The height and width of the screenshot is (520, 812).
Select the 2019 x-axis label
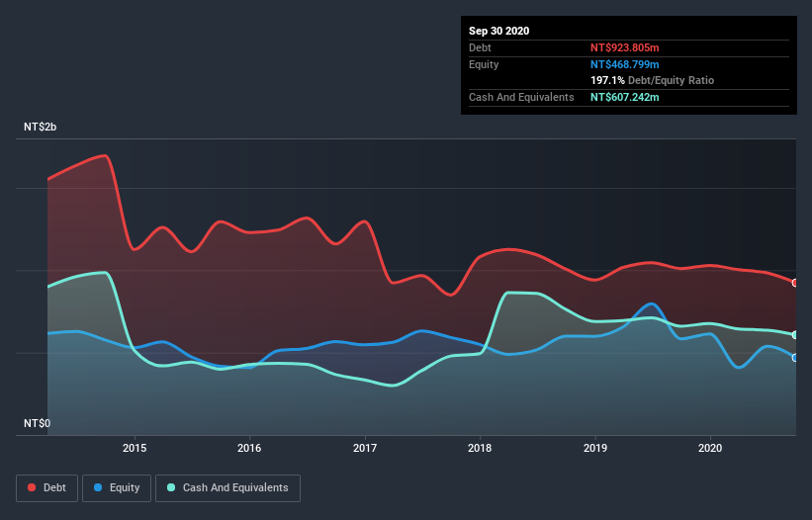(595, 448)
